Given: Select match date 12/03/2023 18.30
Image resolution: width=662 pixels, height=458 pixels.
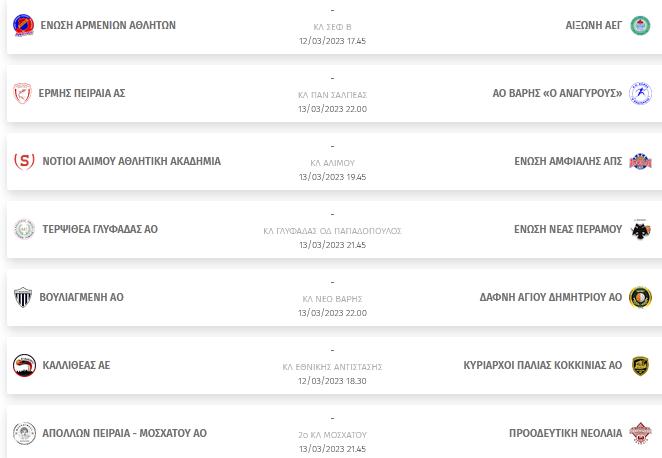Looking at the screenshot, I should click(332, 381).
